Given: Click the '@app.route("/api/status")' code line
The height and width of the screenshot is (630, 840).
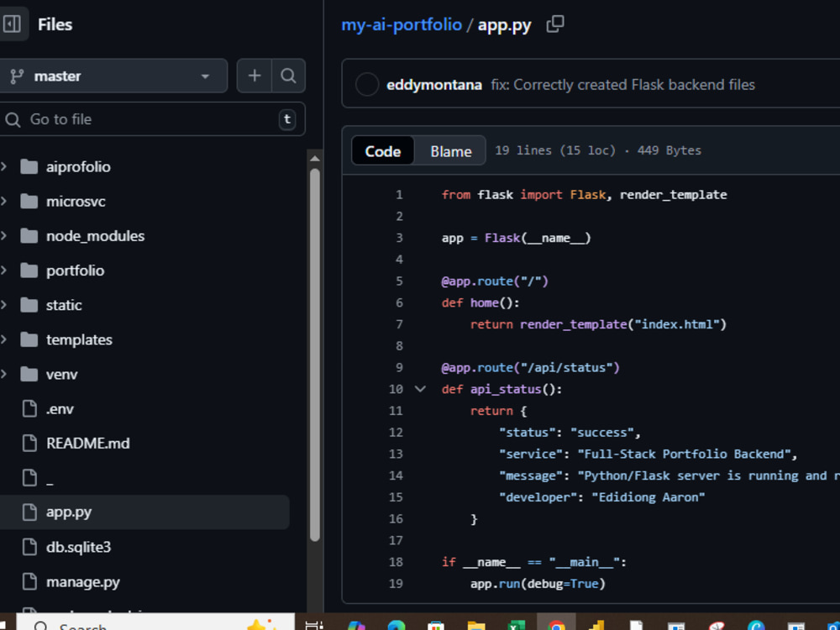Looking at the screenshot, I should pyautogui.click(x=530, y=368).
